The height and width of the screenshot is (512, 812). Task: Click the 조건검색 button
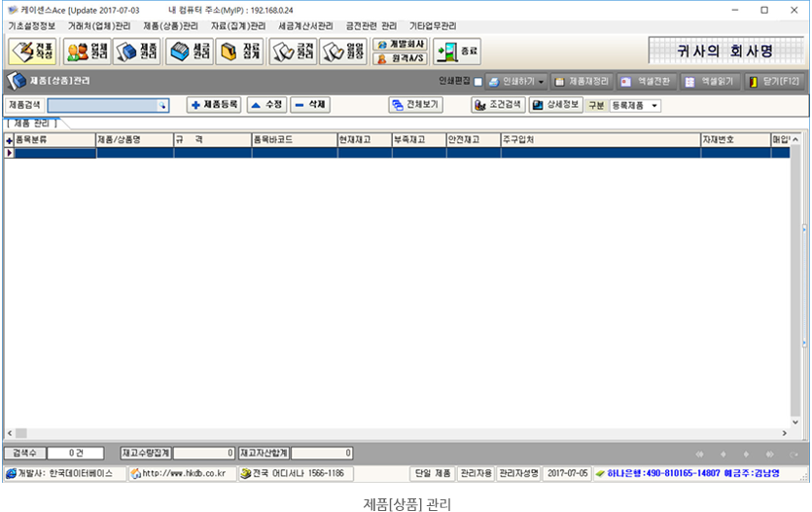pos(498,104)
